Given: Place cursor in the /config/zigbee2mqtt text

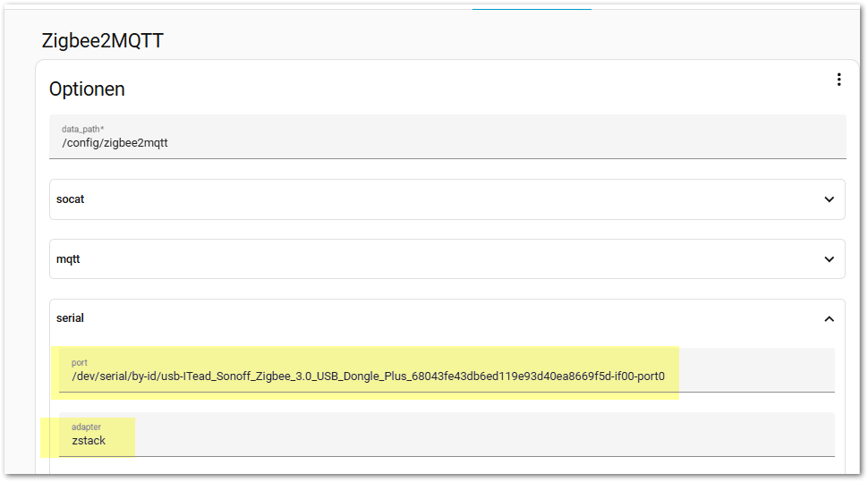Looking at the screenshot, I should point(115,143).
